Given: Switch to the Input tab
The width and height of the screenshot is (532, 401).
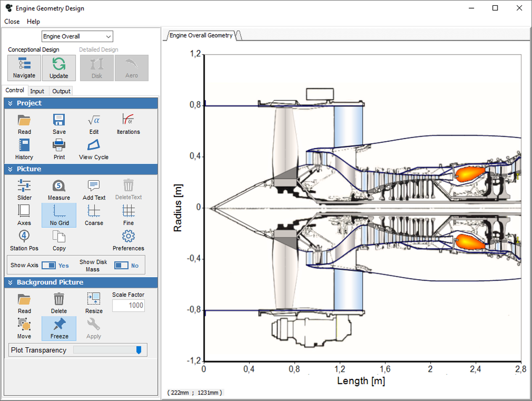Looking at the screenshot, I should click(37, 91).
